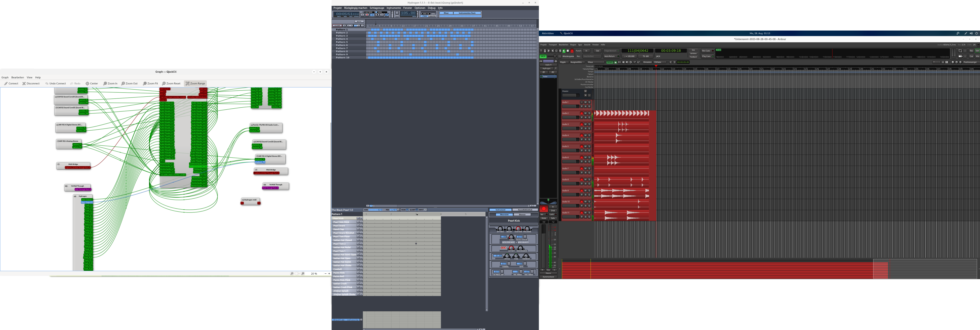Screen dimensions: 980x330
Task: Select Ardour's cut (scissors) tool
Action: click(x=623, y=62)
